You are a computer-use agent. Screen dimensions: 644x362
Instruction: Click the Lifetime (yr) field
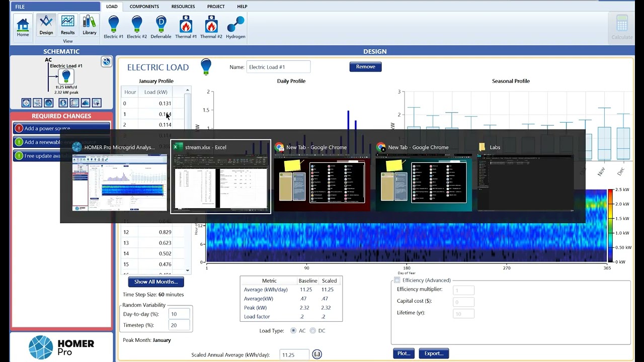click(x=463, y=314)
